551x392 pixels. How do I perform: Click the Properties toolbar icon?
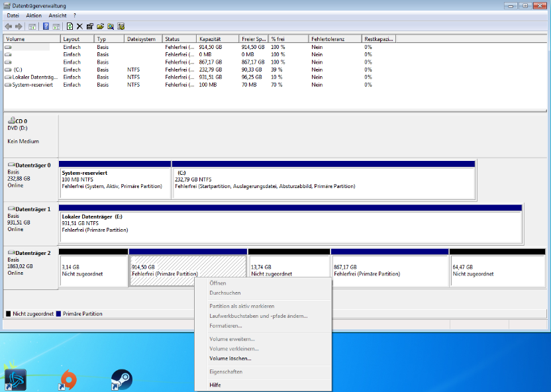(90, 26)
